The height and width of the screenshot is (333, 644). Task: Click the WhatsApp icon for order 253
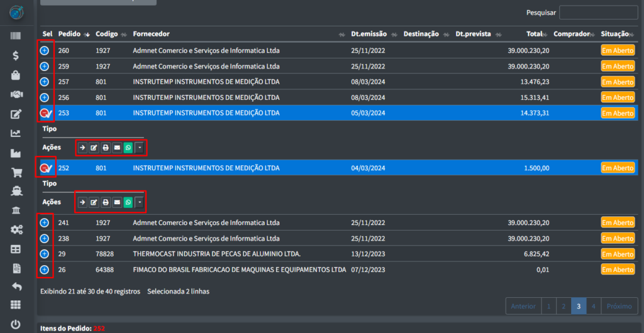pos(128,148)
